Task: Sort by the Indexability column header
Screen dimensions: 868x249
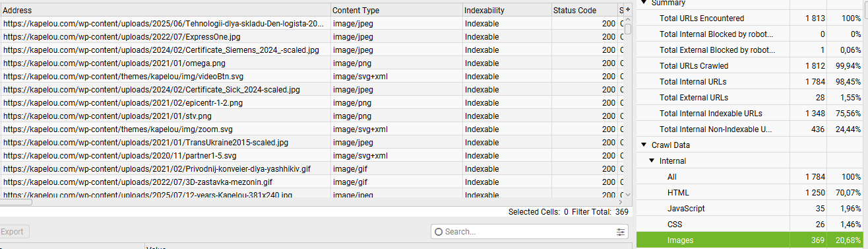Action: click(507, 10)
